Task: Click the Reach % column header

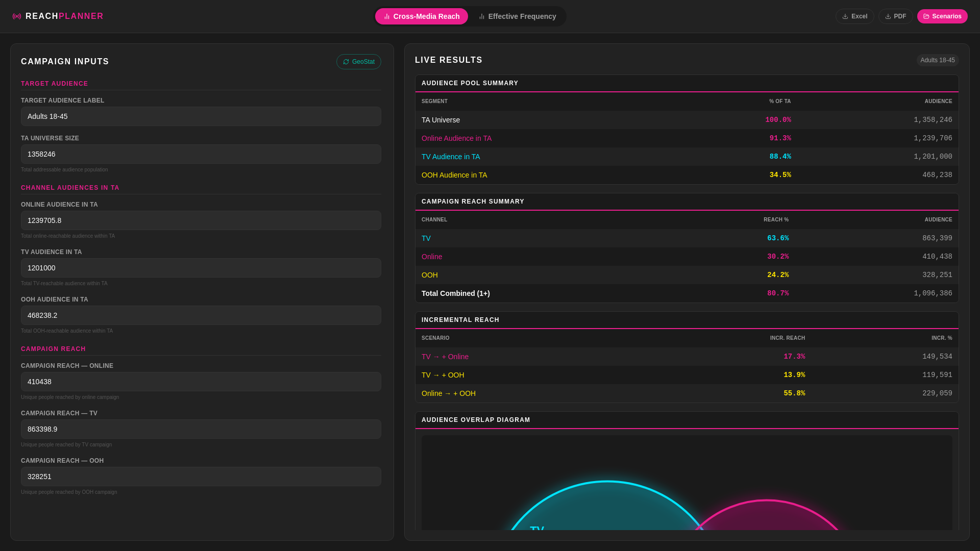Action: pos(776,220)
